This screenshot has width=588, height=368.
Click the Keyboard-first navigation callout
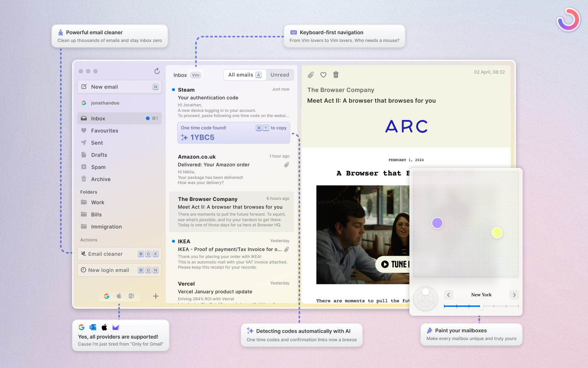344,36
